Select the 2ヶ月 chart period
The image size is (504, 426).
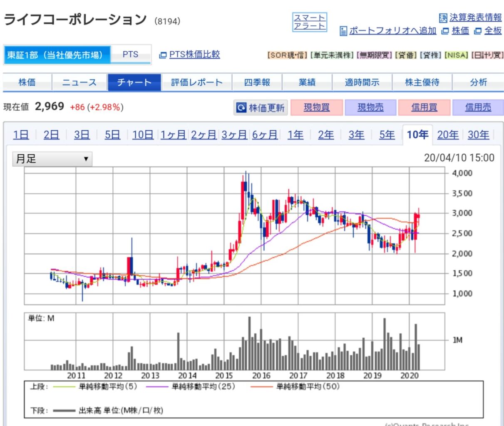point(204,135)
